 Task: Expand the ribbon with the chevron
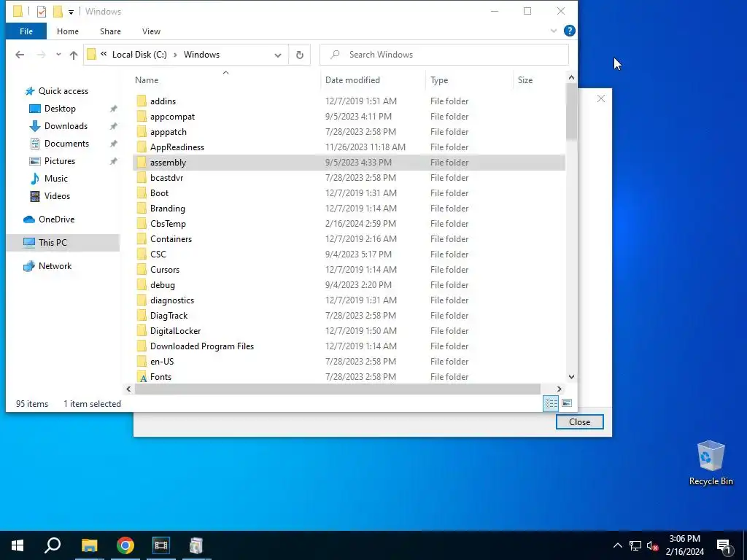[553, 31]
